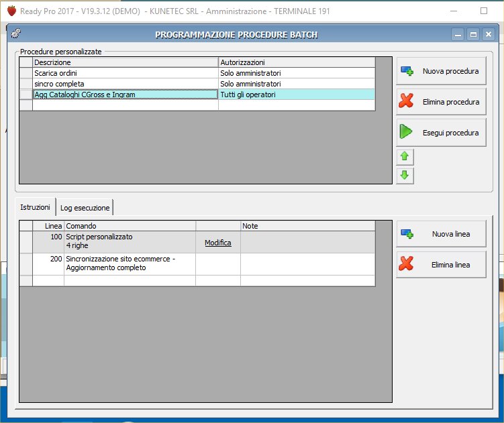Viewport: 504px width, 423px height.
Task: Click the Ready Pro strawberry app icon
Action: 11,11
